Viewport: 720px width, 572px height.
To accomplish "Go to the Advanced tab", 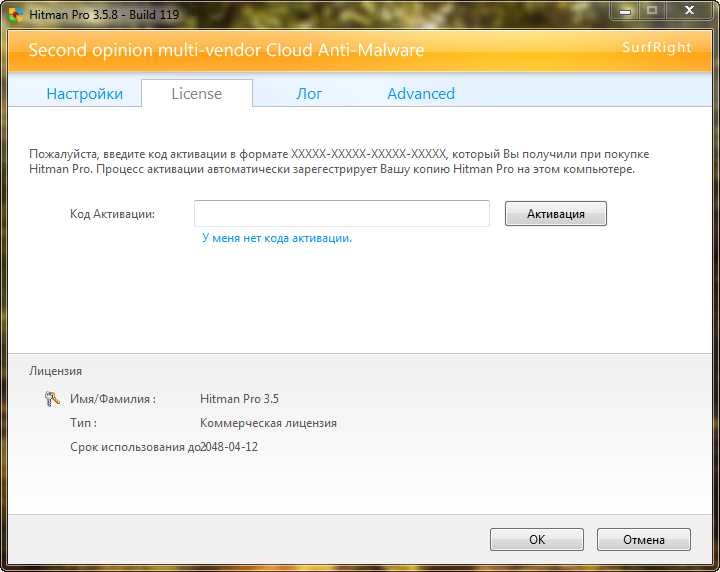I will click(421, 94).
